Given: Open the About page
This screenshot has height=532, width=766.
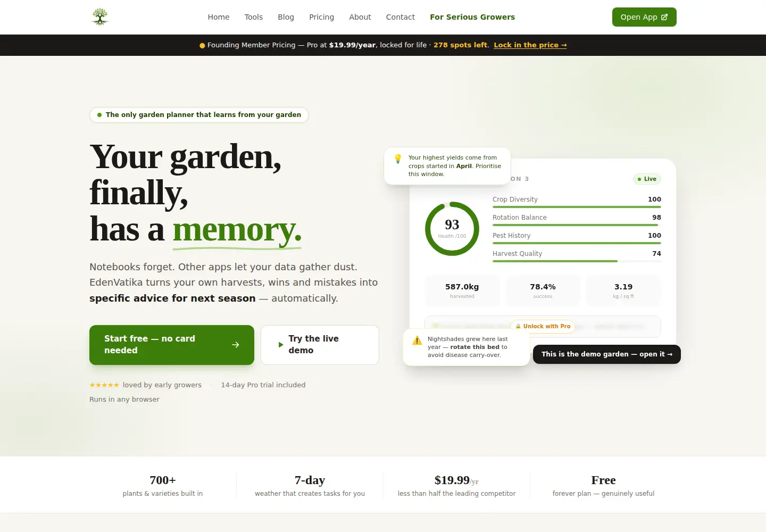Looking at the screenshot, I should (x=360, y=17).
